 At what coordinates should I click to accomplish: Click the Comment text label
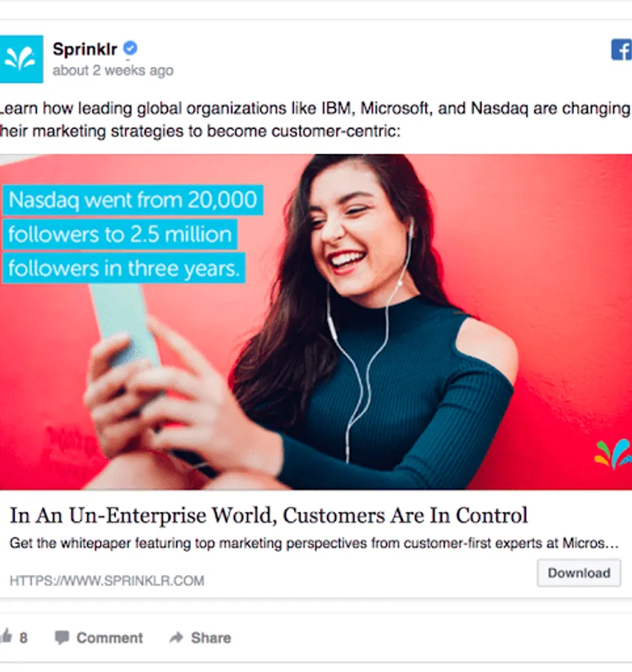[x=110, y=638]
